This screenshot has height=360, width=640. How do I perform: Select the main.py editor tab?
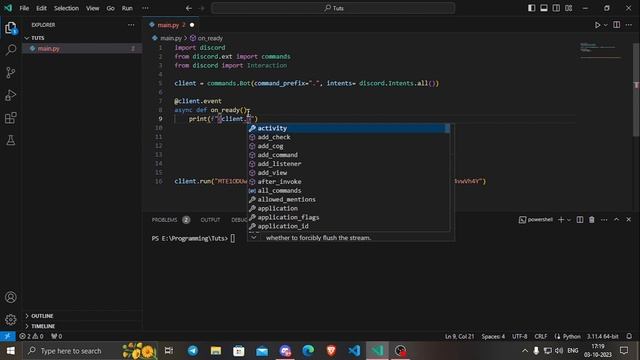[x=171, y=25]
